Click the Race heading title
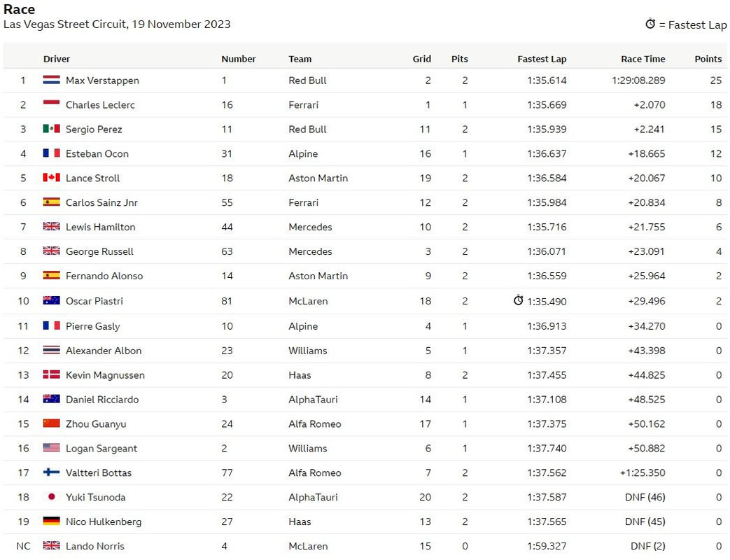Image resolution: width=730 pixels, height=560 pixels. click(19, 9)
